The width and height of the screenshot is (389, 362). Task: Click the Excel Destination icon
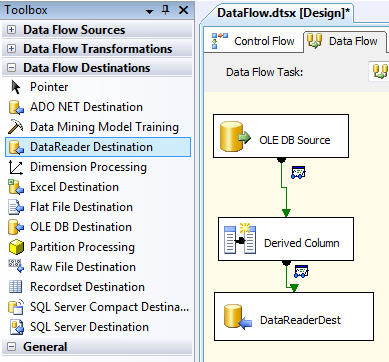click(x=16, y=187)
